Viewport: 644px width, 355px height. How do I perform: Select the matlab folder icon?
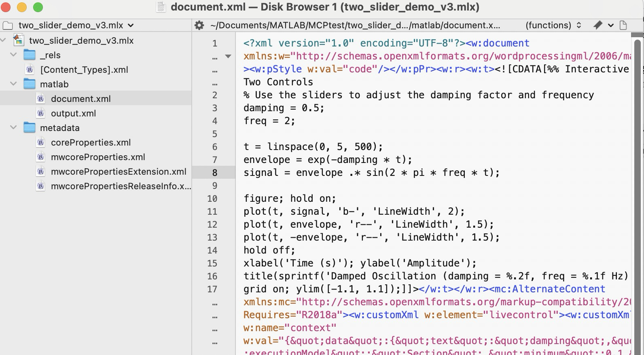point(30,84)
